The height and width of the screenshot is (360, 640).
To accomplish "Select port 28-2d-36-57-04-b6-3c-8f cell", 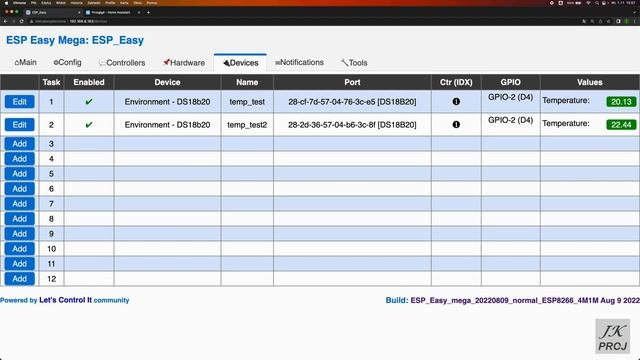I will 352,124.
